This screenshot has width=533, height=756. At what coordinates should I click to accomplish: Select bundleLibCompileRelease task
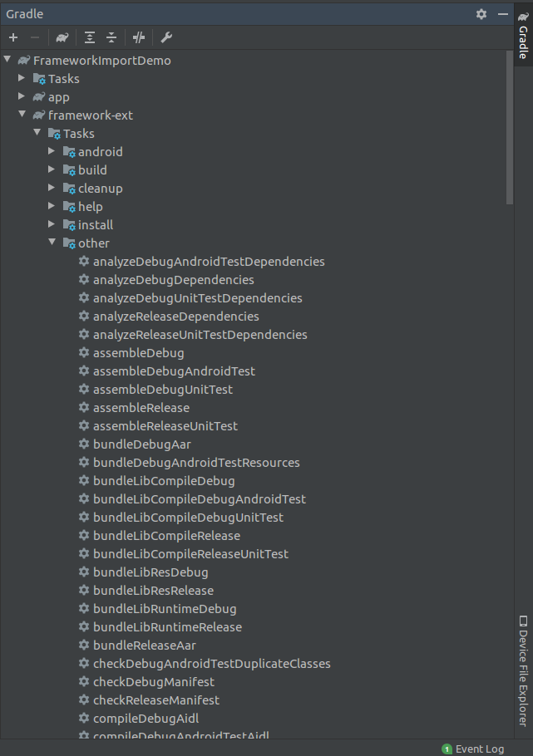coord(166,536)
